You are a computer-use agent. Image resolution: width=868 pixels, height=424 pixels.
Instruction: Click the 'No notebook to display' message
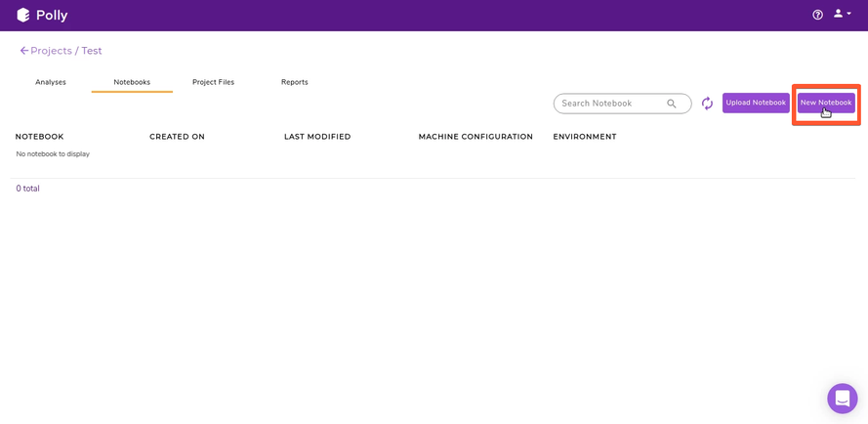53,154
